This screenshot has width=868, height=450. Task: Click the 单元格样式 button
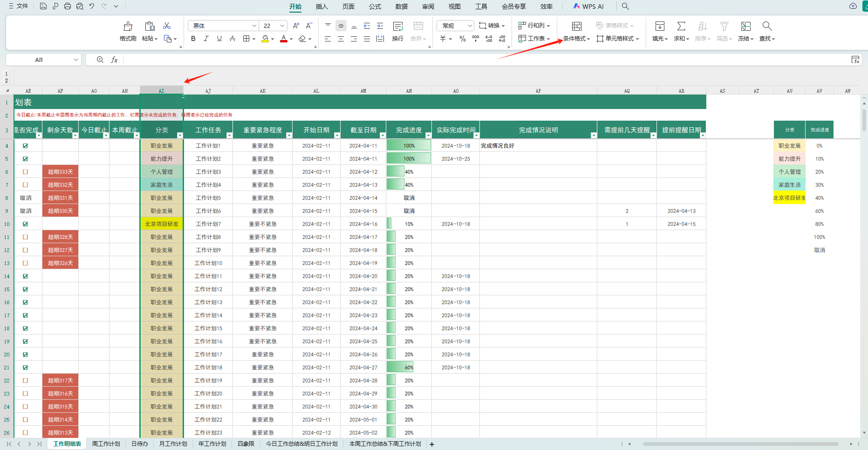(x=618, y=39)
